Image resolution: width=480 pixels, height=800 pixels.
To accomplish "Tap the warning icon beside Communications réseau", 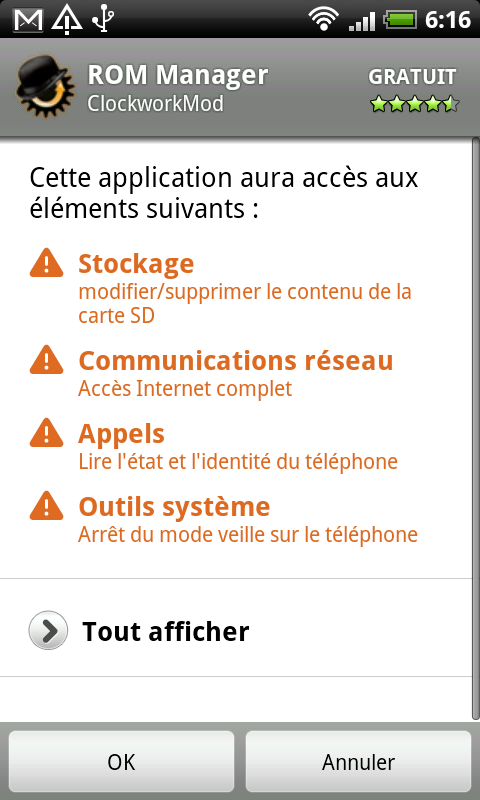I will (46, 360).
